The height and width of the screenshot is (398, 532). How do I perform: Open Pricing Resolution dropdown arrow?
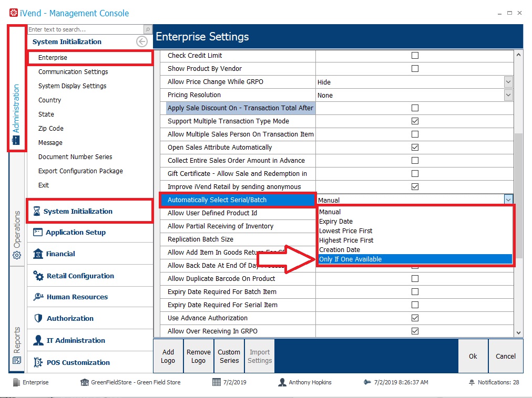pos(508,95)
